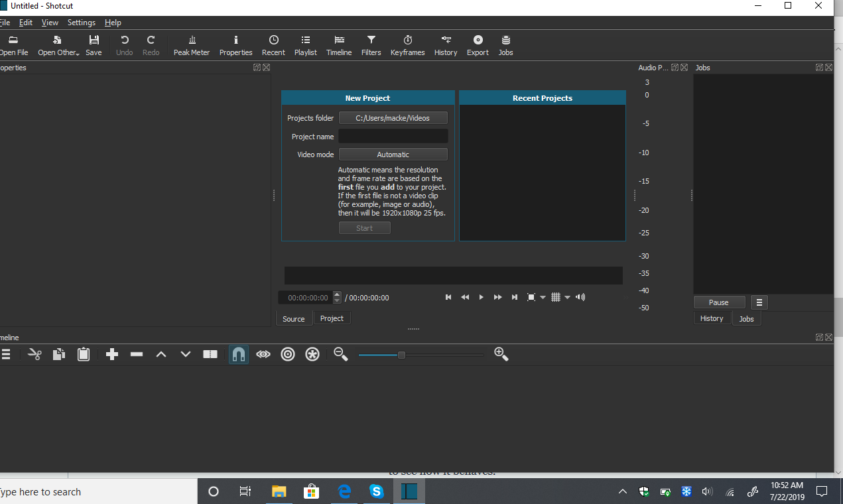Click the rewind playback button
Image resolution: width=843 pixels, height=504 pixels.
pos(465,297)
